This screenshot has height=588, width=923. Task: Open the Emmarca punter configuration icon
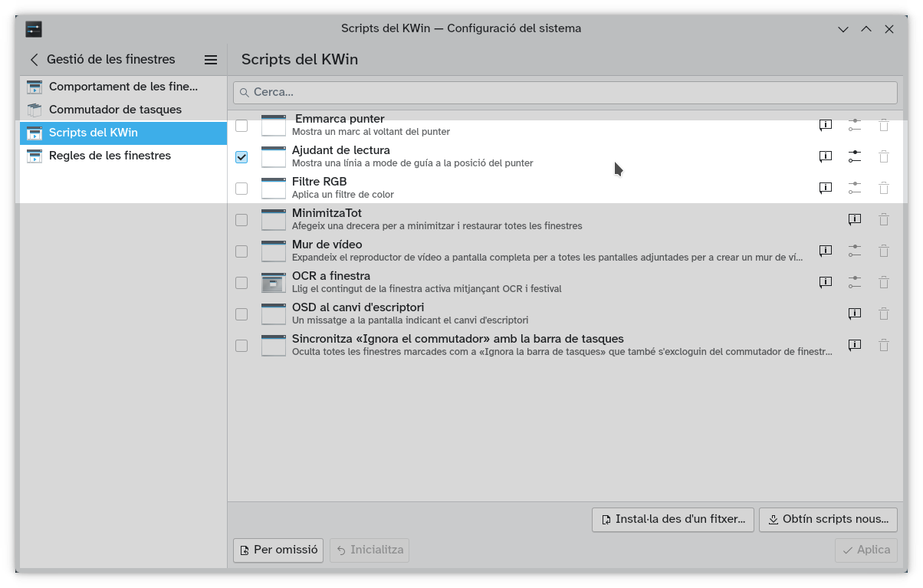coord(855,125)
